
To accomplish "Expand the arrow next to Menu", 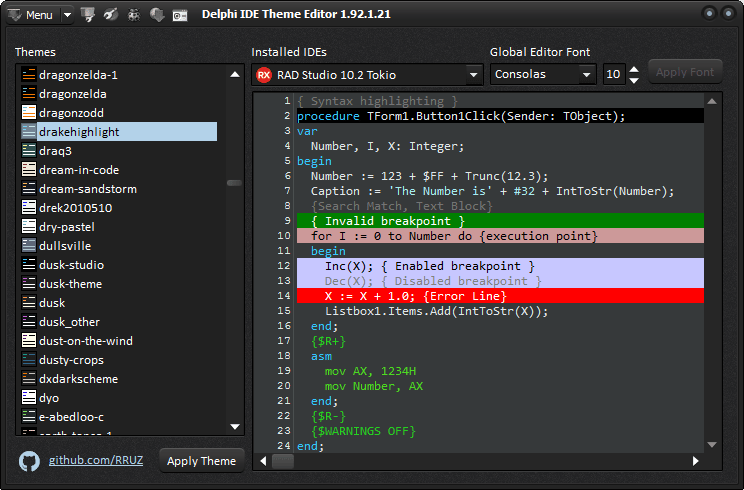I will [x=67, y=15].
